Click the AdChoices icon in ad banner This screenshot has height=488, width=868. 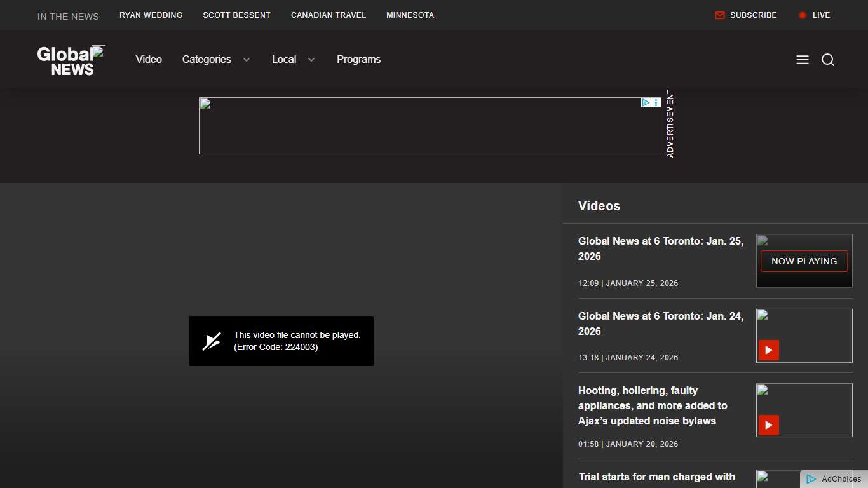(x=646, y=102)
